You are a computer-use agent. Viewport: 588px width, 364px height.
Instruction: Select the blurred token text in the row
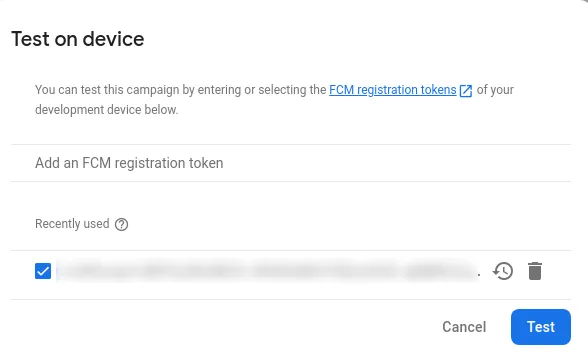[x=268, y=271]
